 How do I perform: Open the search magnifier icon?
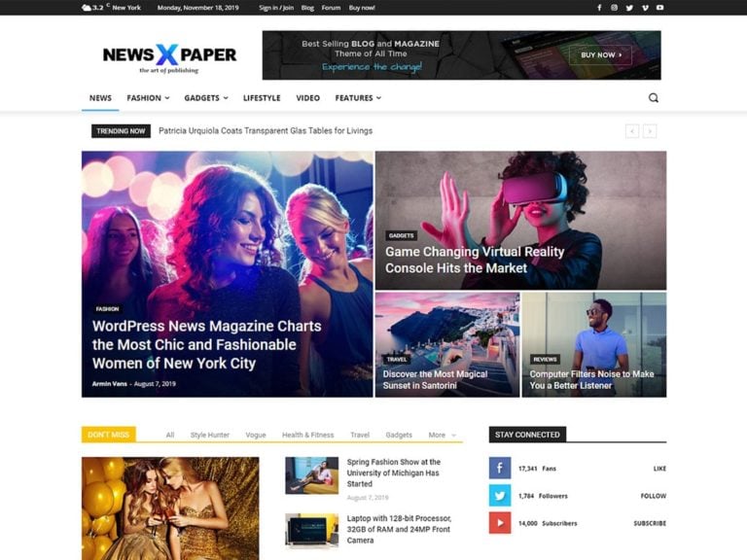(x=654, y=97)
